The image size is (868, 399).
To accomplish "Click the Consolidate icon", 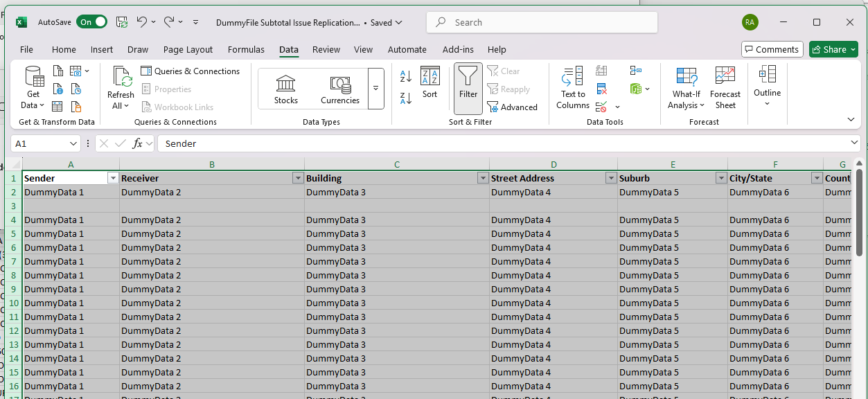I will (x=636, y=71).
